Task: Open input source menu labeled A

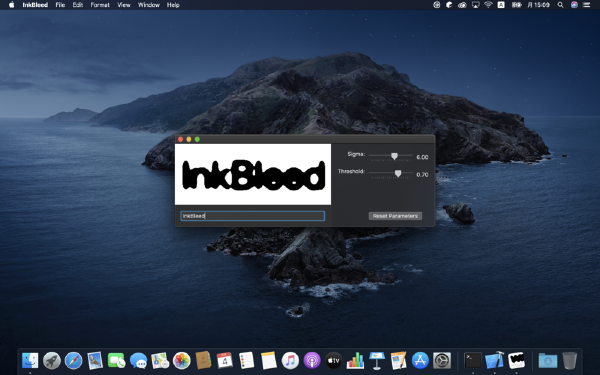Action: (x=501, y=5)
